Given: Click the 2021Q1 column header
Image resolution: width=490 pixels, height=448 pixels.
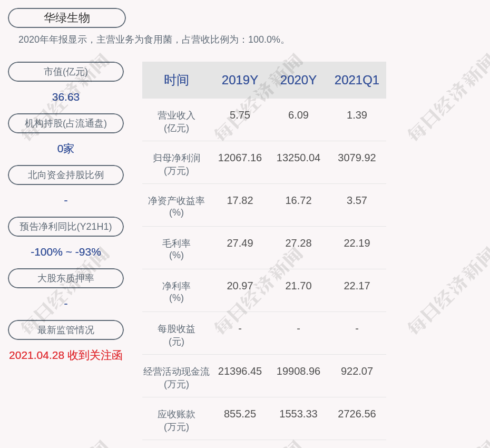Looking at the screenshot, I should (x=357, y=80).
